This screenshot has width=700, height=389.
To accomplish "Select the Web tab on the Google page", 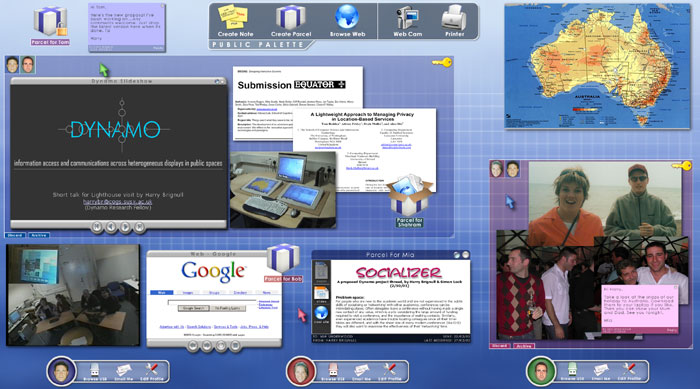I will (161, 293).
